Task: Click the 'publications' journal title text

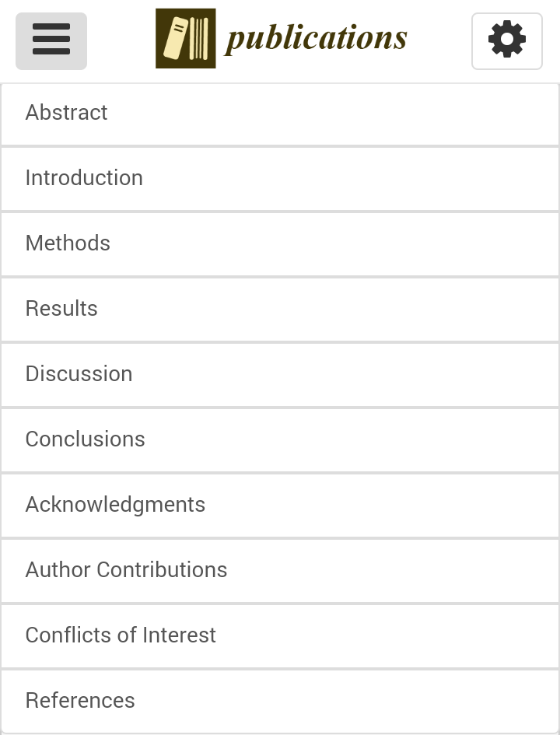Action: (x=316, y=38)
